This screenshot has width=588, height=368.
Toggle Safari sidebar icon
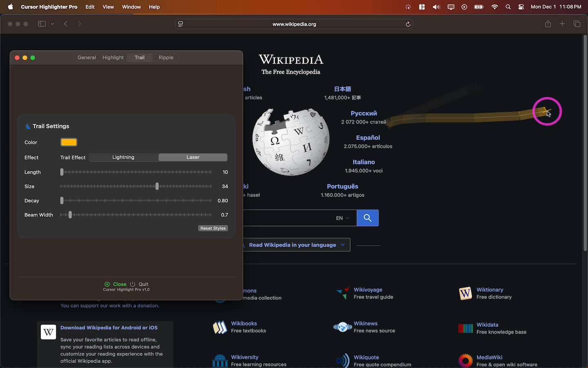(42, 24)
